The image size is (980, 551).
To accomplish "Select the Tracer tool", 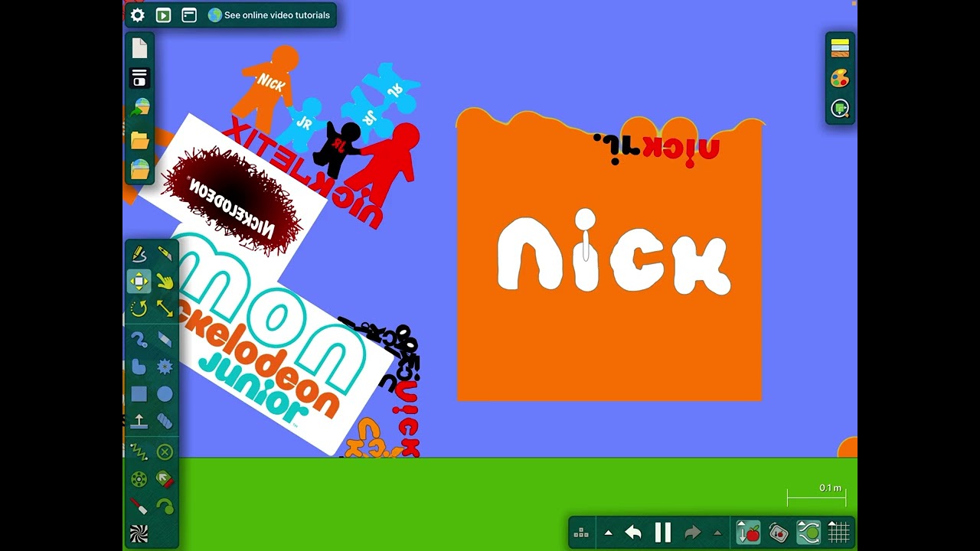I will pyautogui.click(x=165, y=506).
